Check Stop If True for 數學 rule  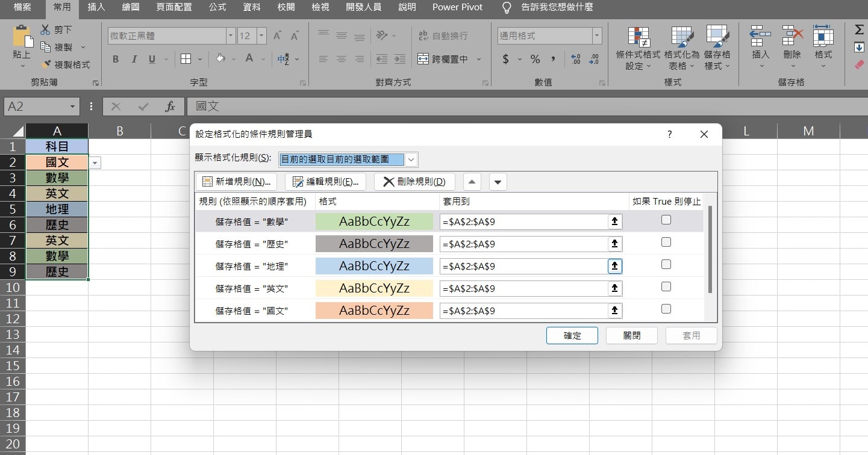pos(666,220)
